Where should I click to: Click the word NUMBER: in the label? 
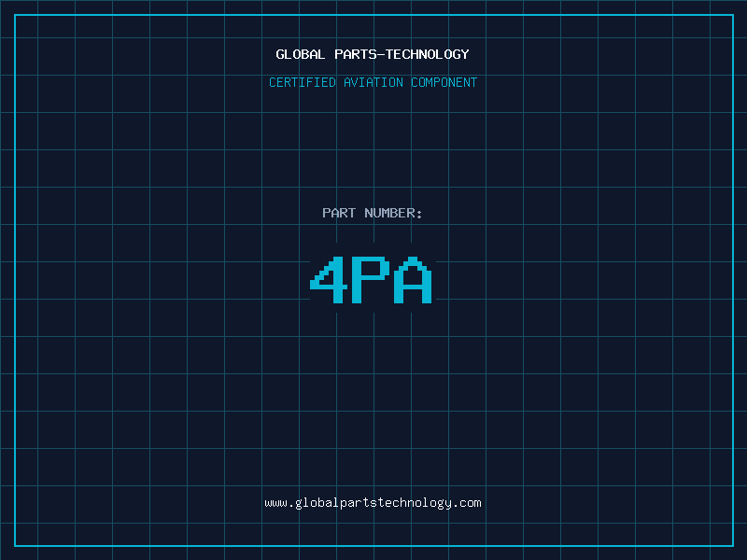pos(393,213)
